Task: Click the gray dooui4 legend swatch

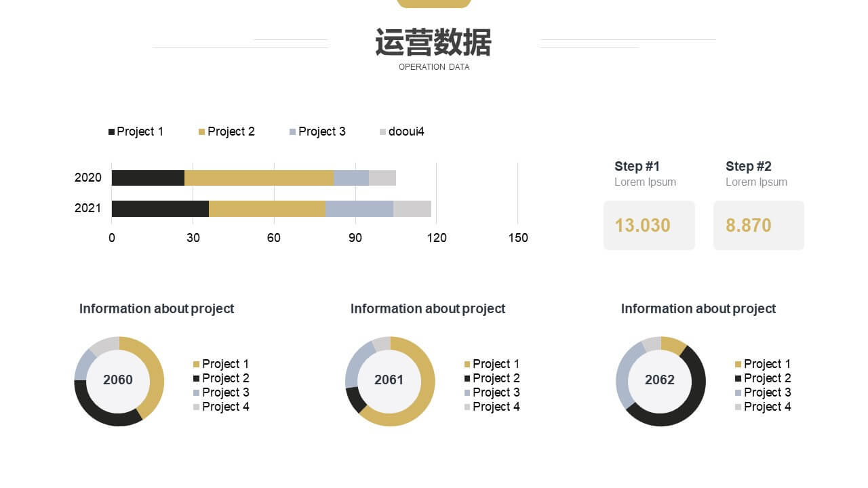Action: 382,131
